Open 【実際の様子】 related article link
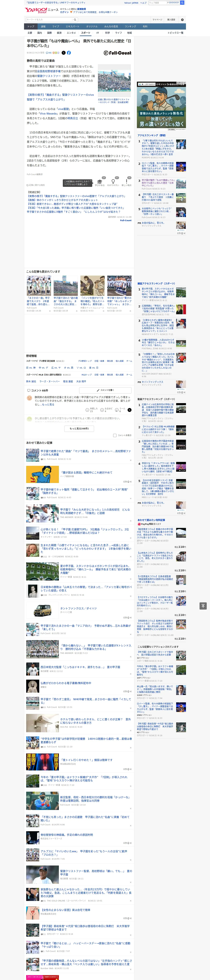Viewport: 210px width, 980px height. point(60,97)
